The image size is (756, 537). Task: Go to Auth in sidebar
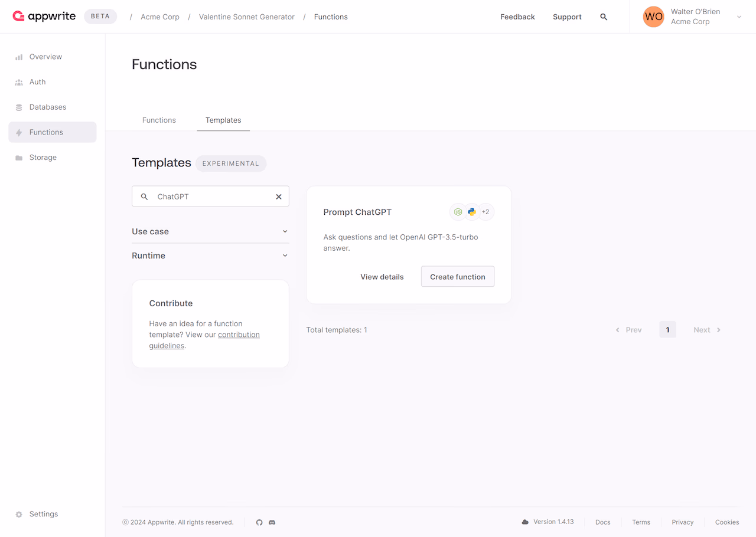(53, 82)
